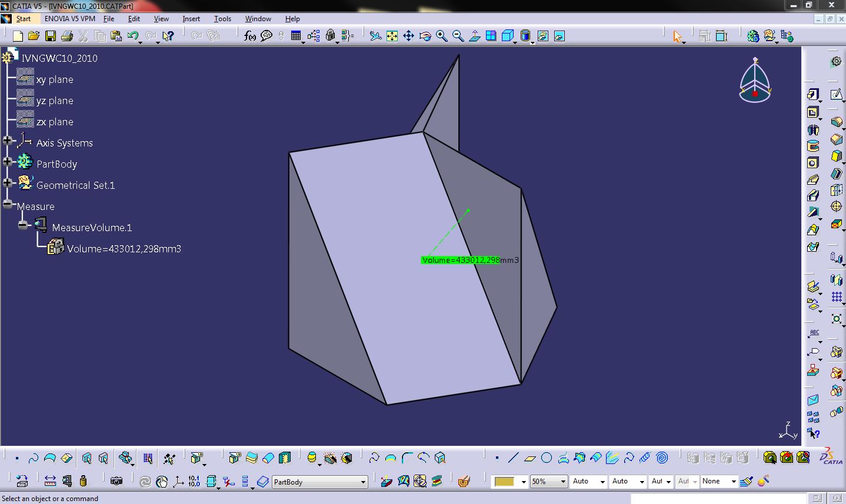
Task: Open the File menu
Action: (x=109, y=19)
